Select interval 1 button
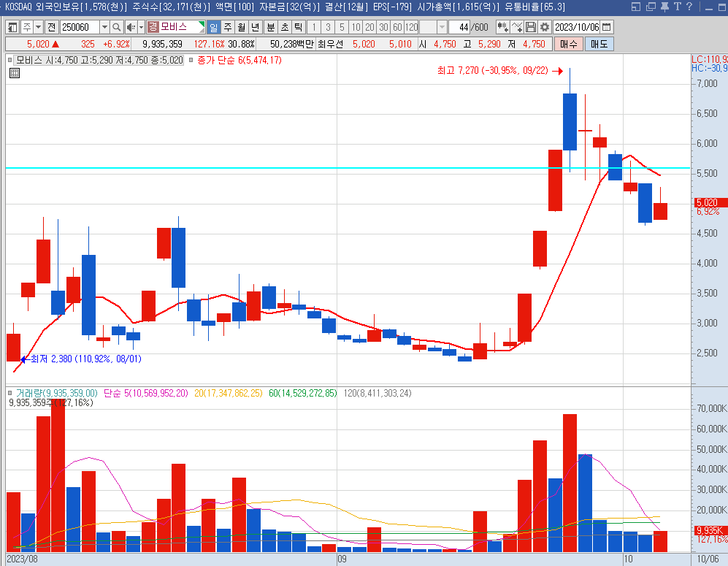This screenshot has height=566, width=728. point(314,28)
